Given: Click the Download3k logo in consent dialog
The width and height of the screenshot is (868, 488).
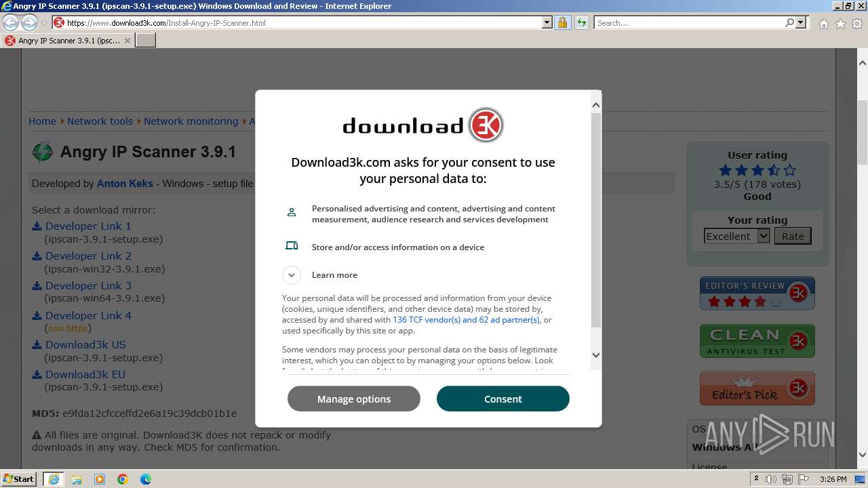Looking at the screenshot, I should [422, 125].
